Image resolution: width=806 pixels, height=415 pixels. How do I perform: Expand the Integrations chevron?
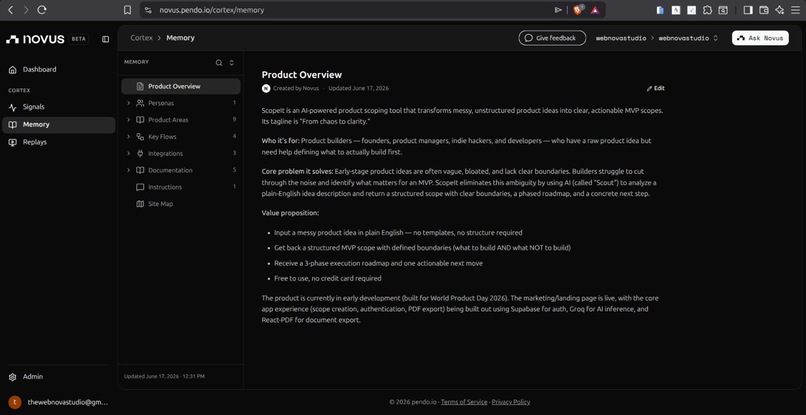[129, 153]
